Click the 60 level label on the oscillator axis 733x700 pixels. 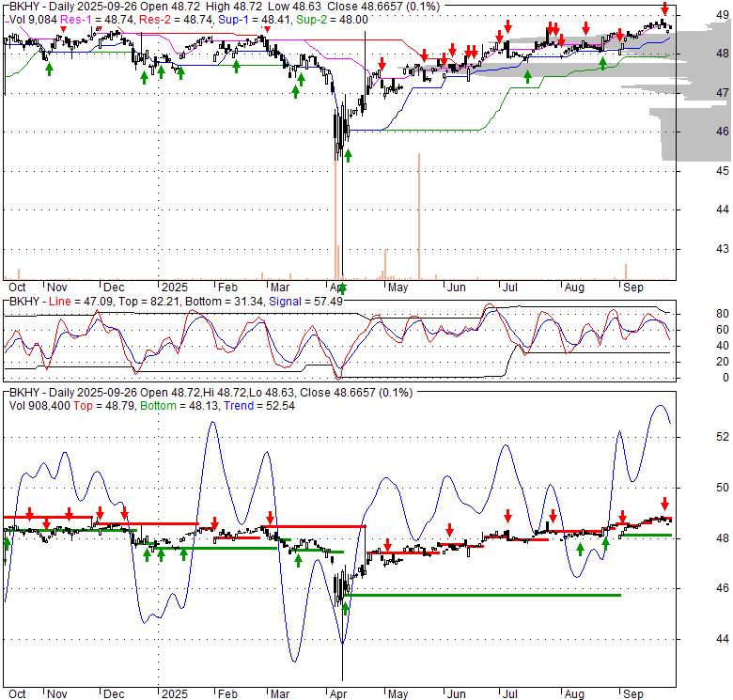pyautogui.click(x=723, y=330)
